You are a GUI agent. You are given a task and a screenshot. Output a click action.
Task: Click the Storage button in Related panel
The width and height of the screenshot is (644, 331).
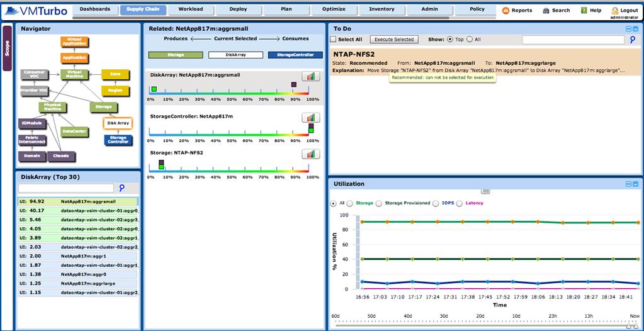[176, 55]
